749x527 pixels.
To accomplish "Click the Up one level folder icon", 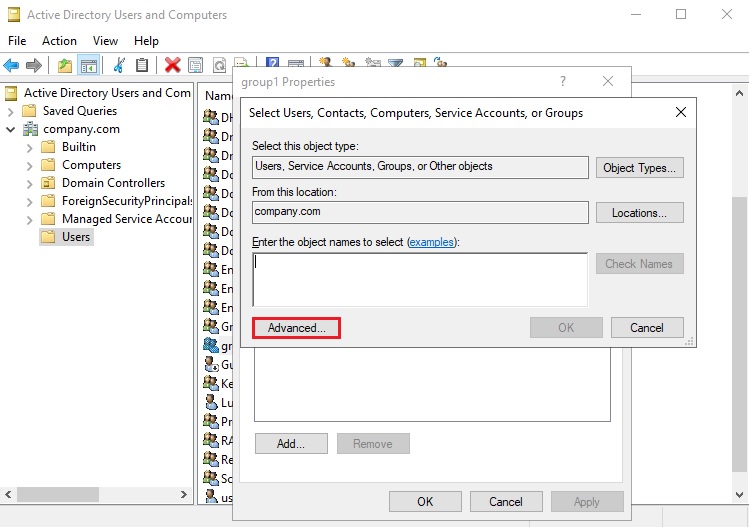I will (x=65, y=65).
